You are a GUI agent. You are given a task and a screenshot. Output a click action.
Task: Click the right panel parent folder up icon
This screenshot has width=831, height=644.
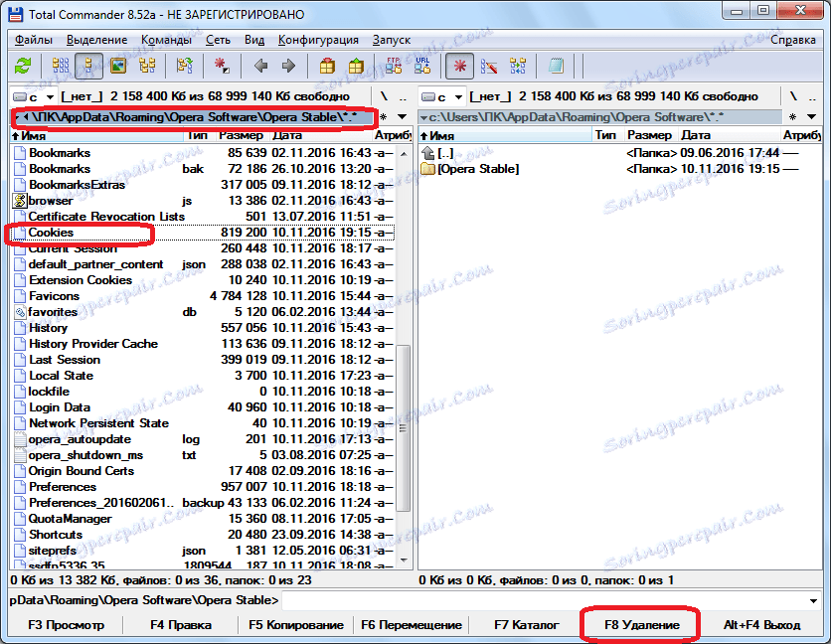[x=428, y=153]
